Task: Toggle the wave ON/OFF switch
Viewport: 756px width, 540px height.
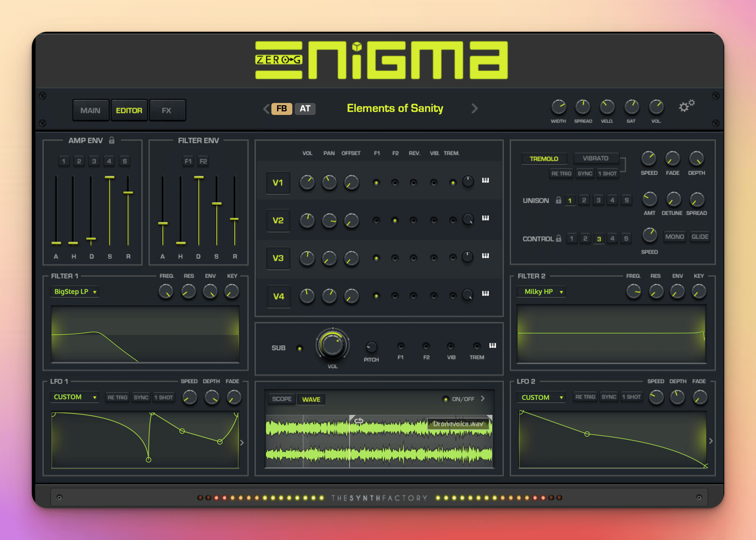Action: tap(446, 399)
